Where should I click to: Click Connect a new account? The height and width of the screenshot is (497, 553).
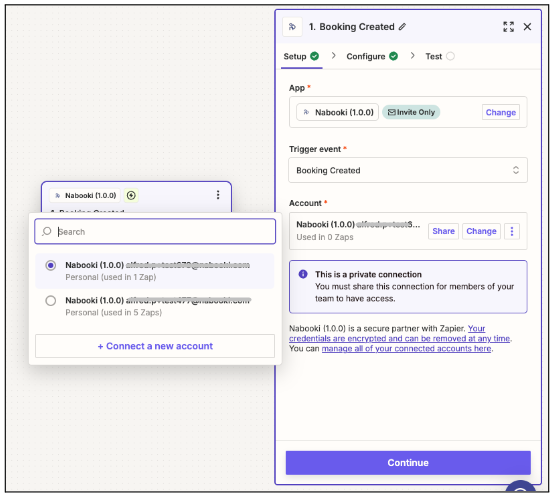click(x=155, y=346)
